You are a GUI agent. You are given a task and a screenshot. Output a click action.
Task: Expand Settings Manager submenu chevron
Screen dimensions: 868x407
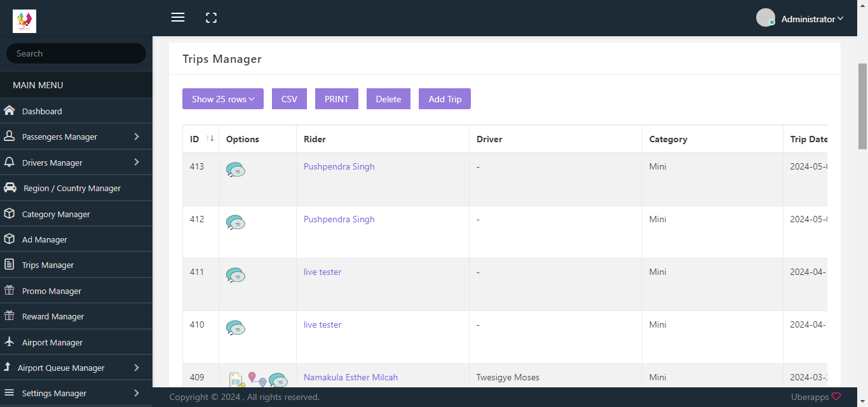pyautogui.click(x=137, y=392)
